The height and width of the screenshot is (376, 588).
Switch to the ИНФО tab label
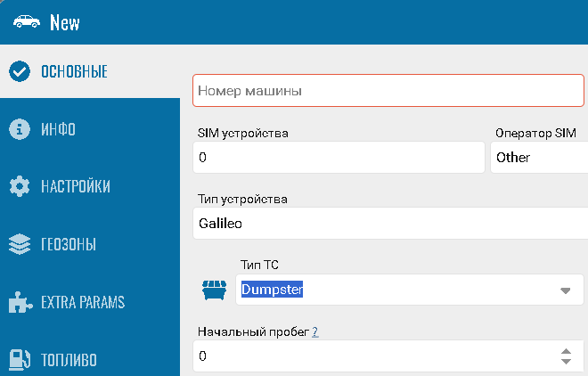point(58,129)
